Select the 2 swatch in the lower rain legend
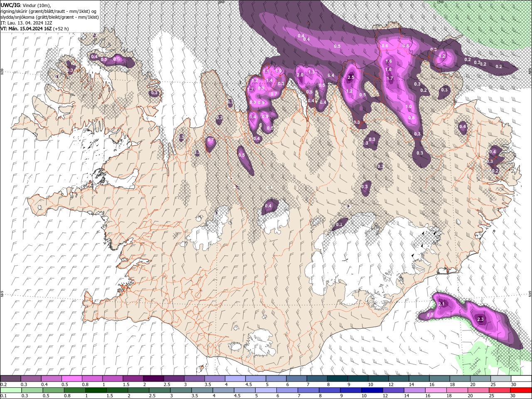The width and height of the screenshot is (532, 399). pos(138,390)
